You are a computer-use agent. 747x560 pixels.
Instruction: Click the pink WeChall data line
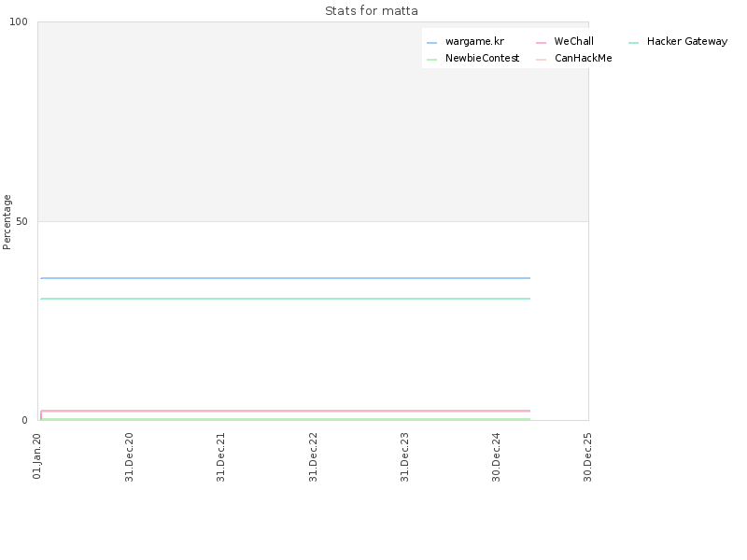pos(286,411)
